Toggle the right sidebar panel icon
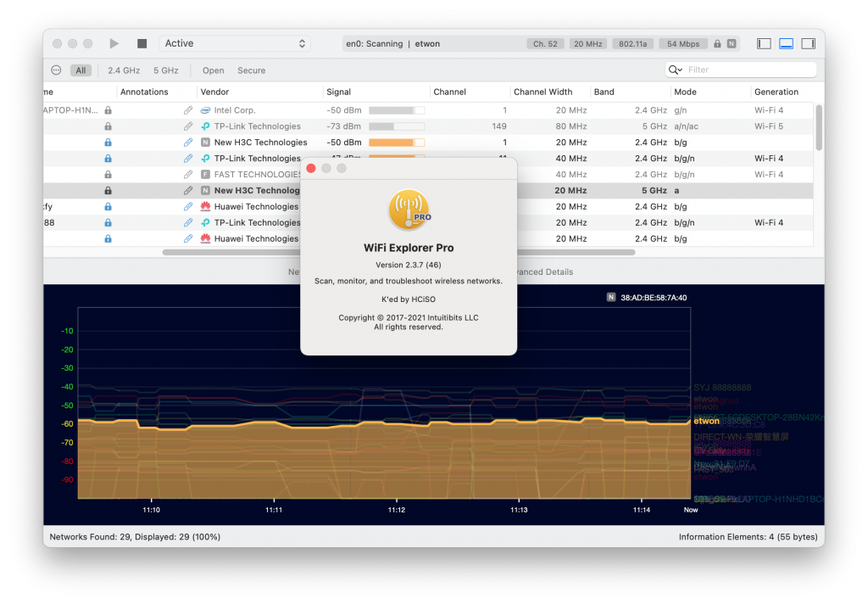Screen dimensions: 868x604 pyautogui.click(x=808, y=43)
